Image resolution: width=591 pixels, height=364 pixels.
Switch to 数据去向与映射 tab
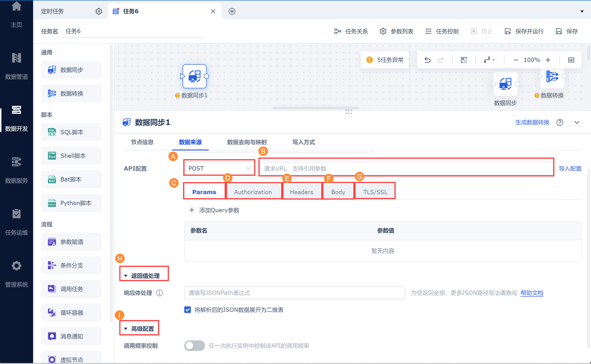pyautogui.click(x=247, y=142)
